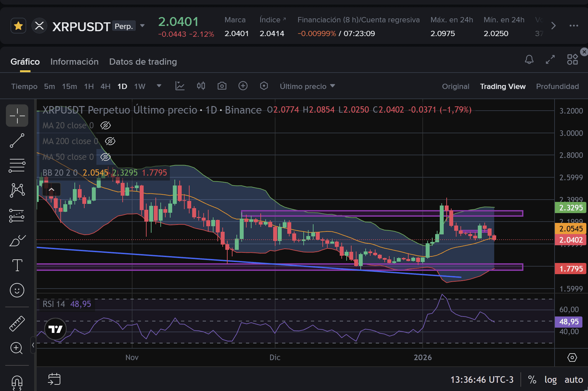Open the emoji sticker tool
This screenshot has height=391, width=588.
click(17, 290)
